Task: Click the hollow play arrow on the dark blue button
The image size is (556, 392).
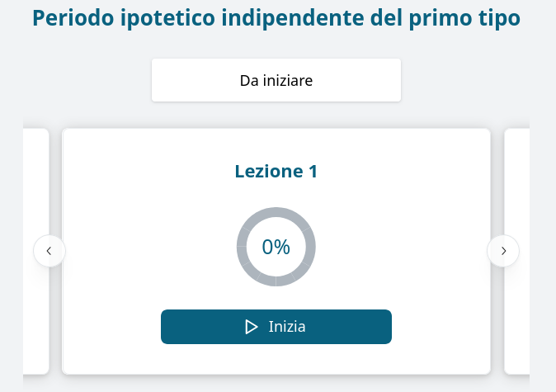Action: coord(252,327)
